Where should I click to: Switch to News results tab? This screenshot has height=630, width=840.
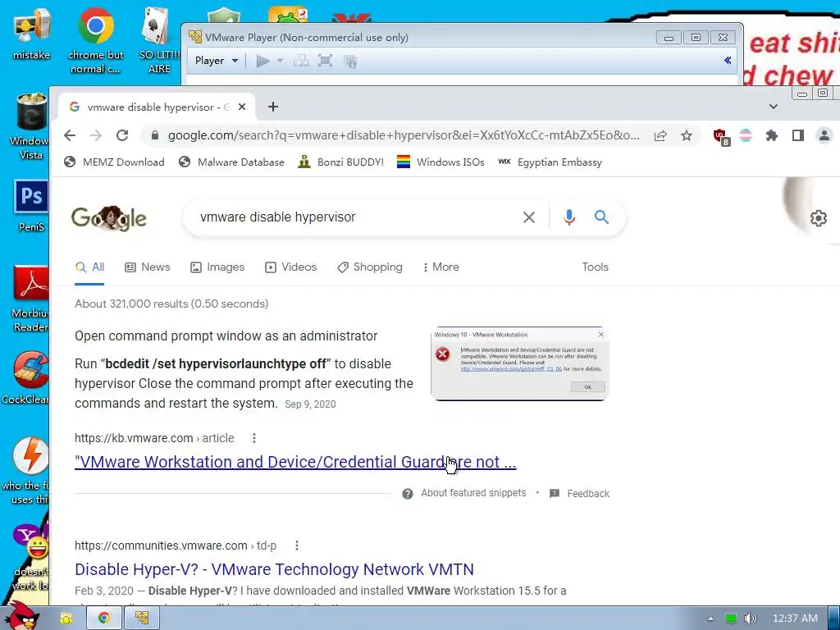coord(148,267)
